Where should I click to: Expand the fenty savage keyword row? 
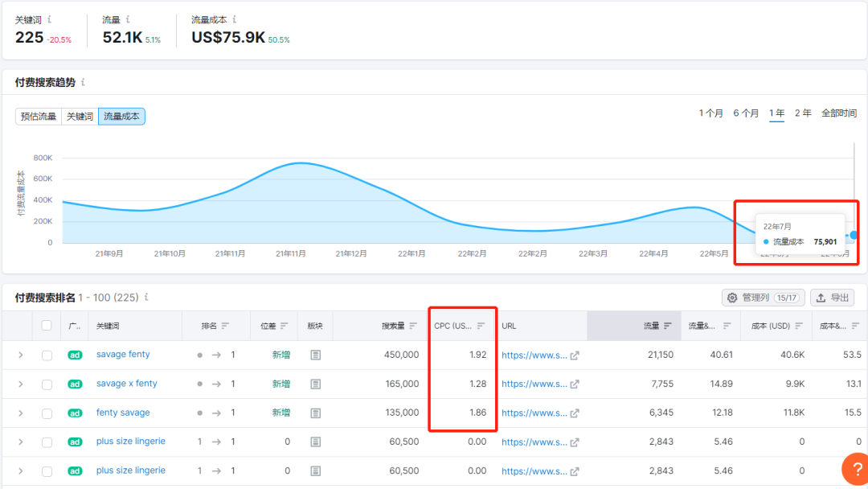21,413
